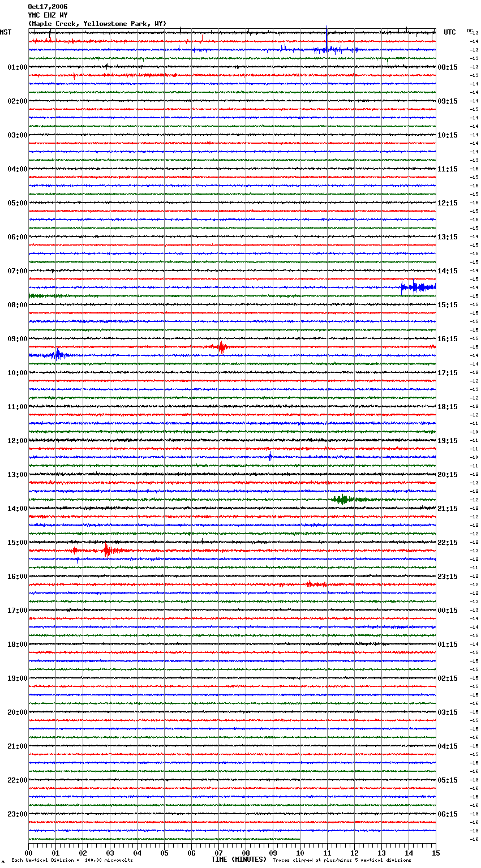481x868 pixels.
Task: Click the red seismic event near minute 07
Action: coord(221,347)
